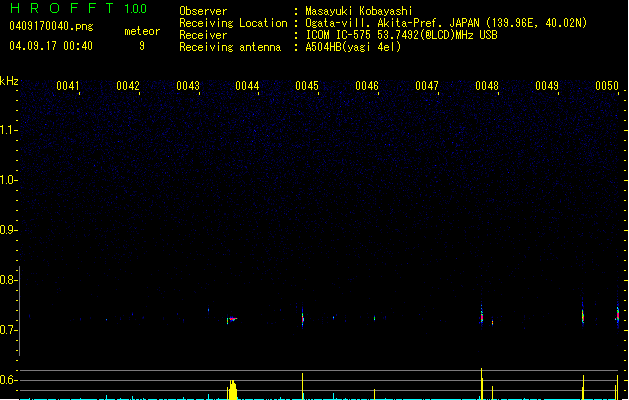Viewport: 629px width, 400px height.
Task: Click the yellow power spike near 0045
Action: [x=302, y=386]
